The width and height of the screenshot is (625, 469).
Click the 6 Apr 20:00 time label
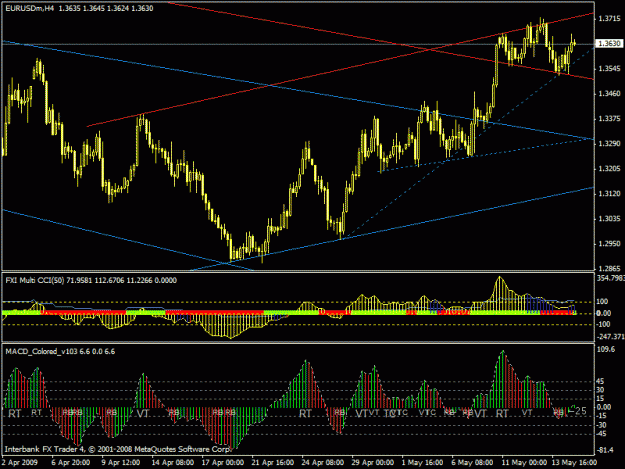point(71,463)
